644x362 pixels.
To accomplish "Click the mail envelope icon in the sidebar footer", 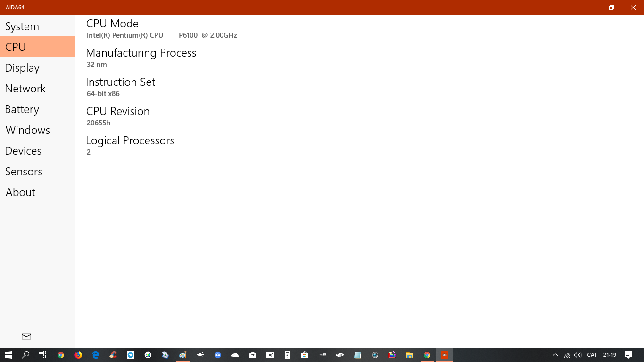I will click(26, 337).
